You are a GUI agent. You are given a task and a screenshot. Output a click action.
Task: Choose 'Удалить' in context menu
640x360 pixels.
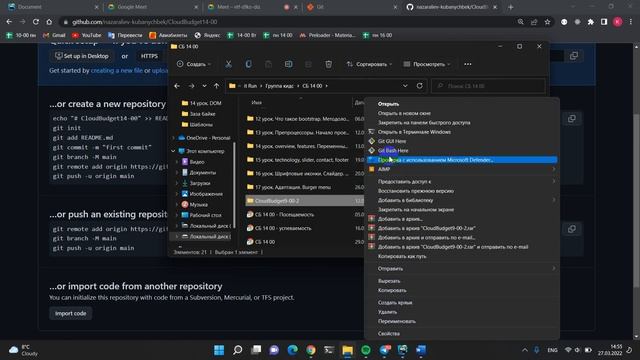(x=387, y=312)
